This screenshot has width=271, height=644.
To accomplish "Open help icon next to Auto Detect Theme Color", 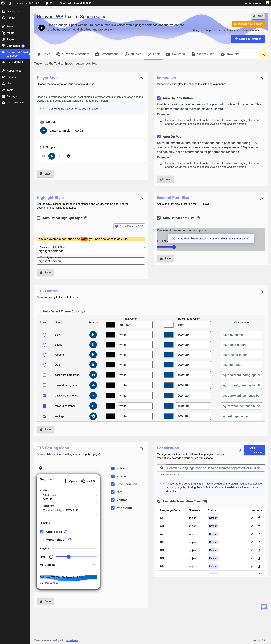I will [x=83, y=311].
